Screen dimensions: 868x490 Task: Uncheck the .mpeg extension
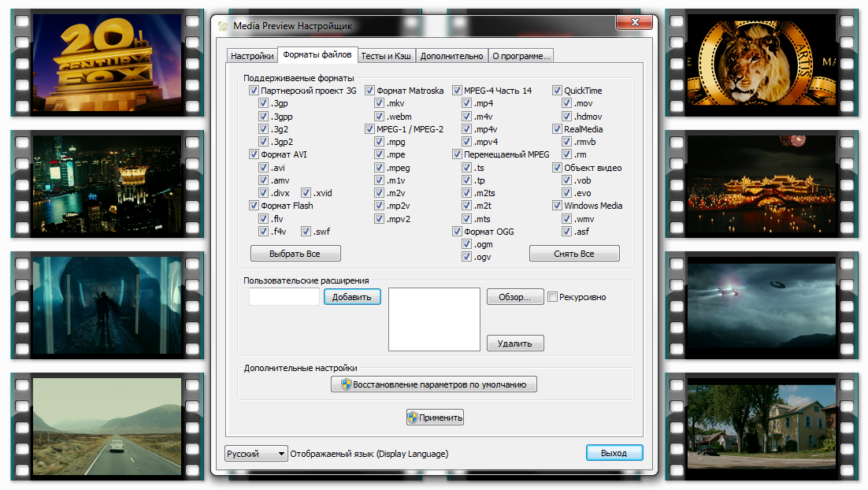pyautogui.click(x=379, y=167)
